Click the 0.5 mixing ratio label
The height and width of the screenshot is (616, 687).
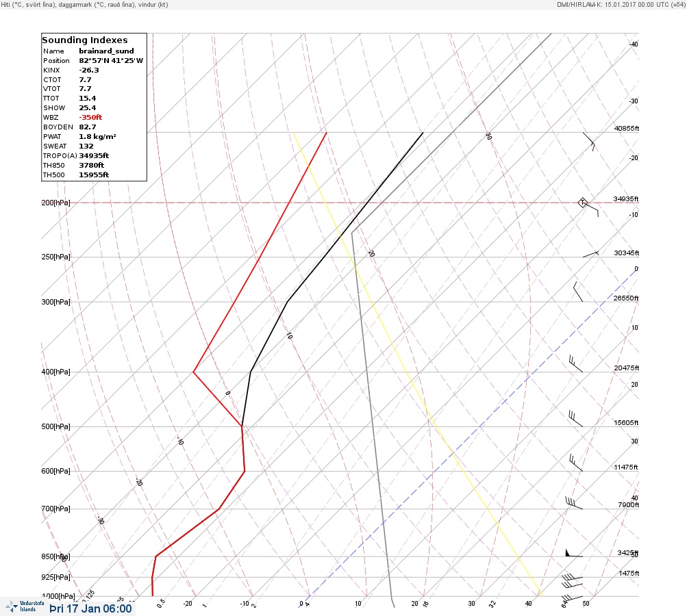tap(161, 603)
